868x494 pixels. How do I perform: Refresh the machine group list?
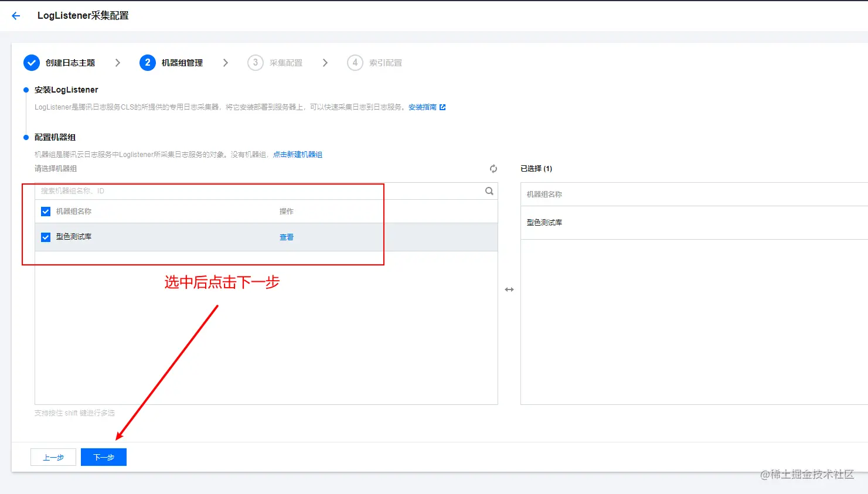point(493,169)
